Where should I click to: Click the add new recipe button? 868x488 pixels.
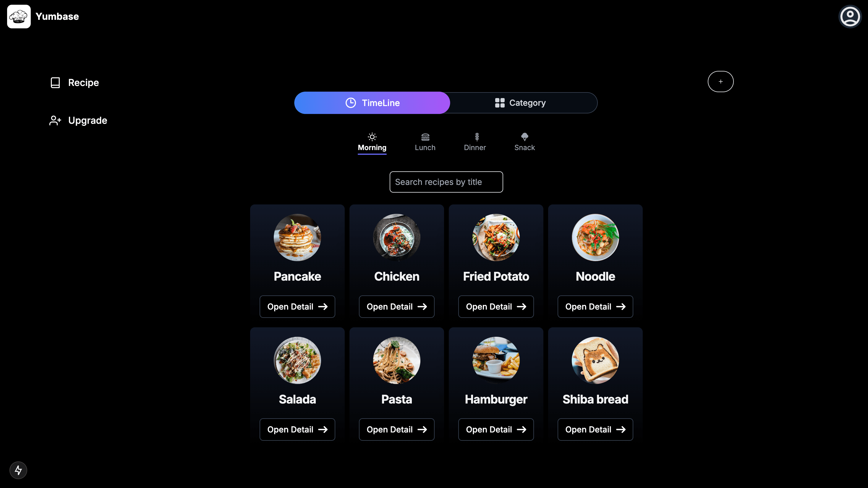pos(721,82)
